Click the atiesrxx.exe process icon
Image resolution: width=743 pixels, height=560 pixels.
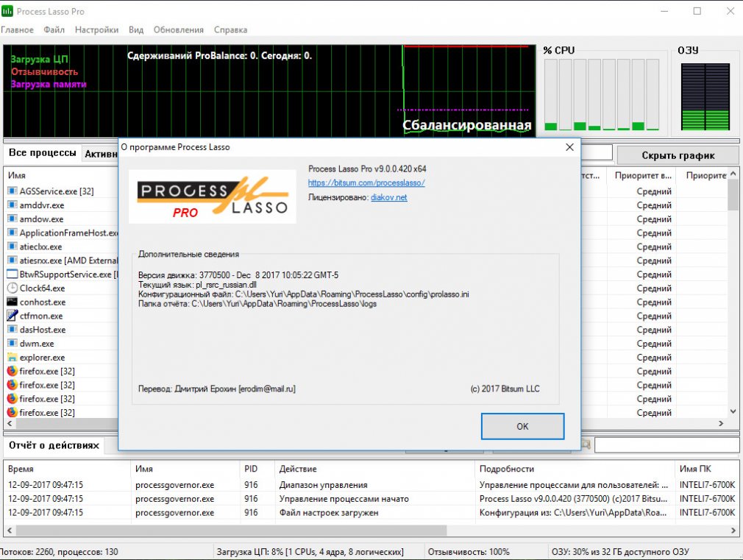(x=13, y=260)
